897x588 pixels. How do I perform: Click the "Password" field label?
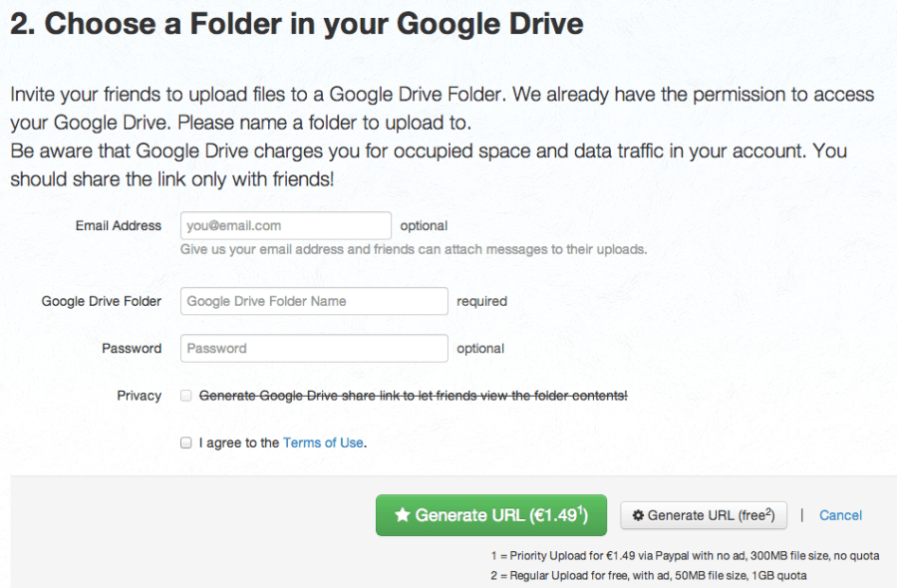coord(131,348)
